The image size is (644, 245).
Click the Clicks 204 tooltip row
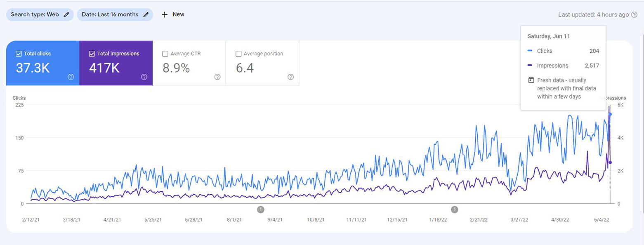[563, 51]
